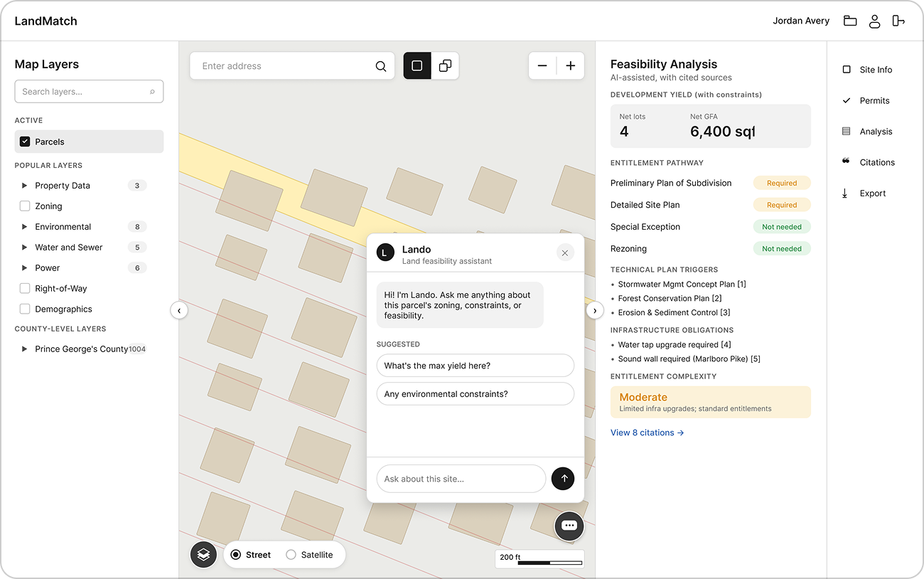The image size is (924, 579).
Task: Click the map layers stack icon
Action: click(x=203, y=554)
